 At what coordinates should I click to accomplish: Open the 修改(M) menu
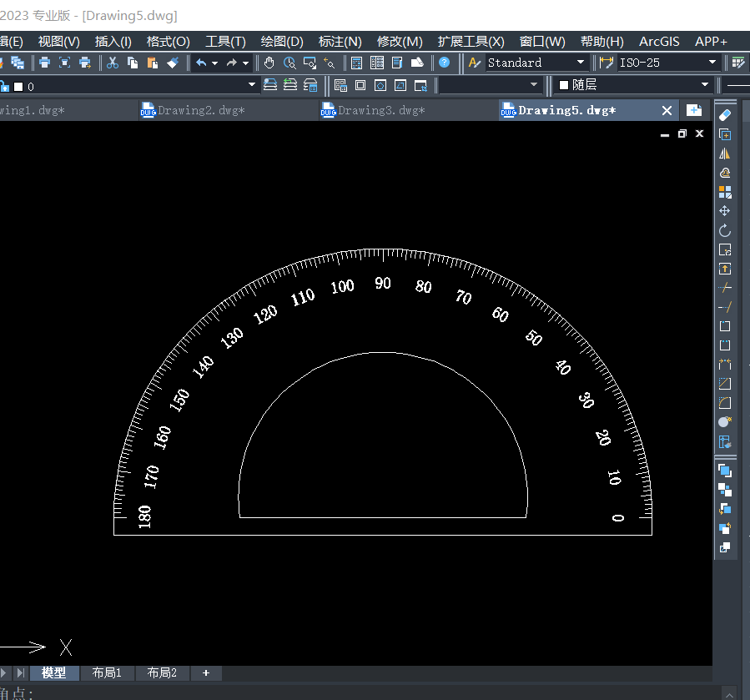[x=400, y=42]
